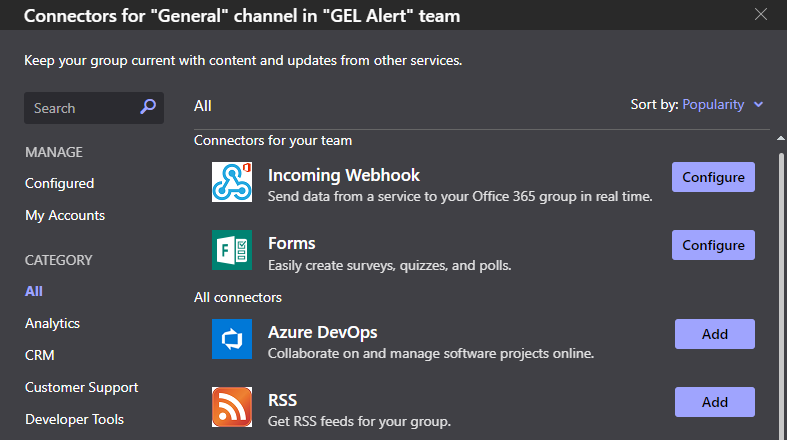Select the Customer Support category
The width and height of the screenshot is (787, 440).
81,387
